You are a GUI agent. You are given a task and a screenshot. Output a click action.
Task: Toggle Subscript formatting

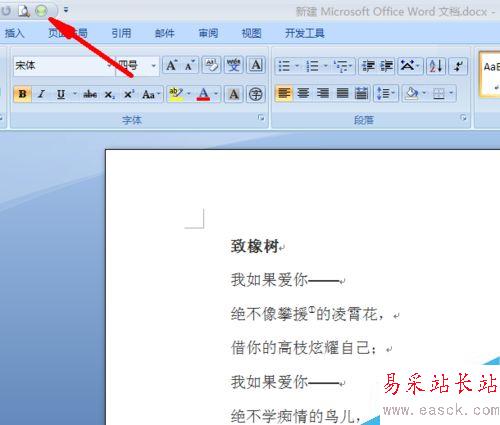tap(109, 94)
